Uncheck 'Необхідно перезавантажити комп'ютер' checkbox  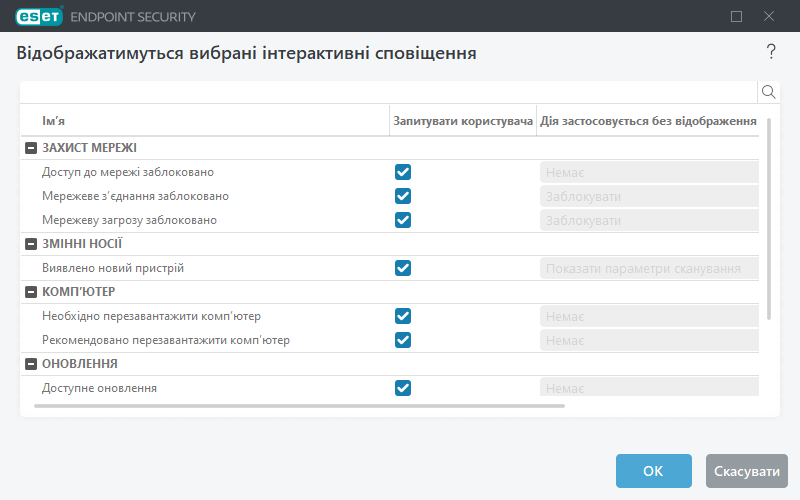tap(403, 316)
